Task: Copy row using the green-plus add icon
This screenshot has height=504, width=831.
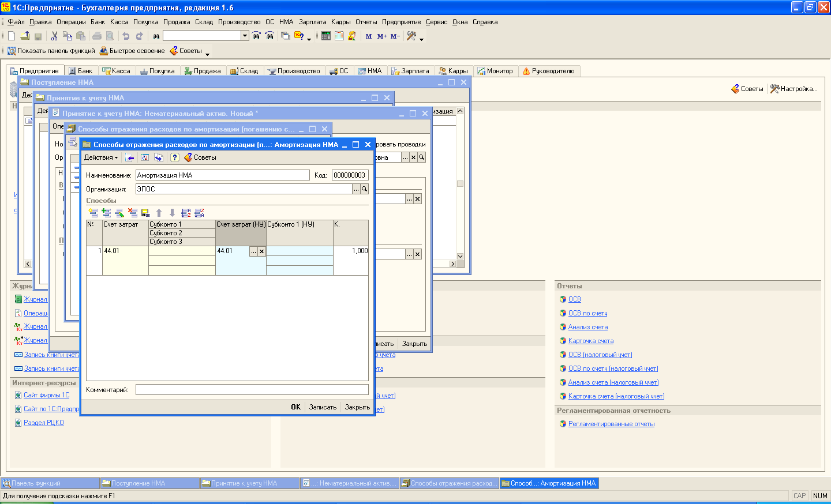Action: [x=106, y=213]
